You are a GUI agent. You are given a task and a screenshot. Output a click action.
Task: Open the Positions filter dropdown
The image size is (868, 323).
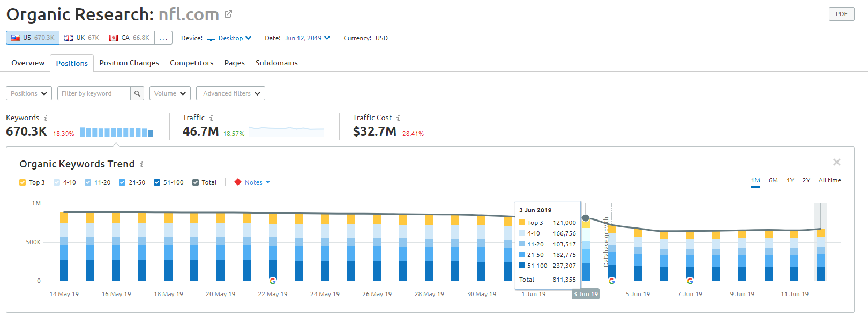29,93
